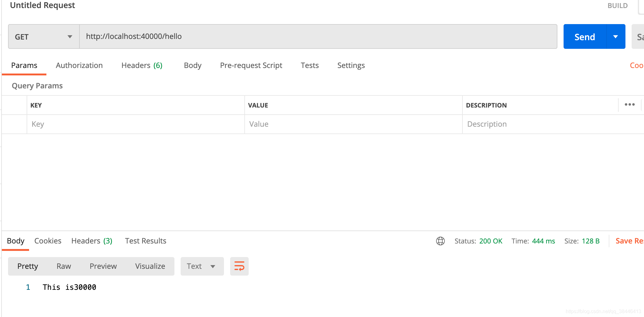Viewport: 644px width, 317px height.
Task: Select the Raw view mode
Action: tap(64, 266)
